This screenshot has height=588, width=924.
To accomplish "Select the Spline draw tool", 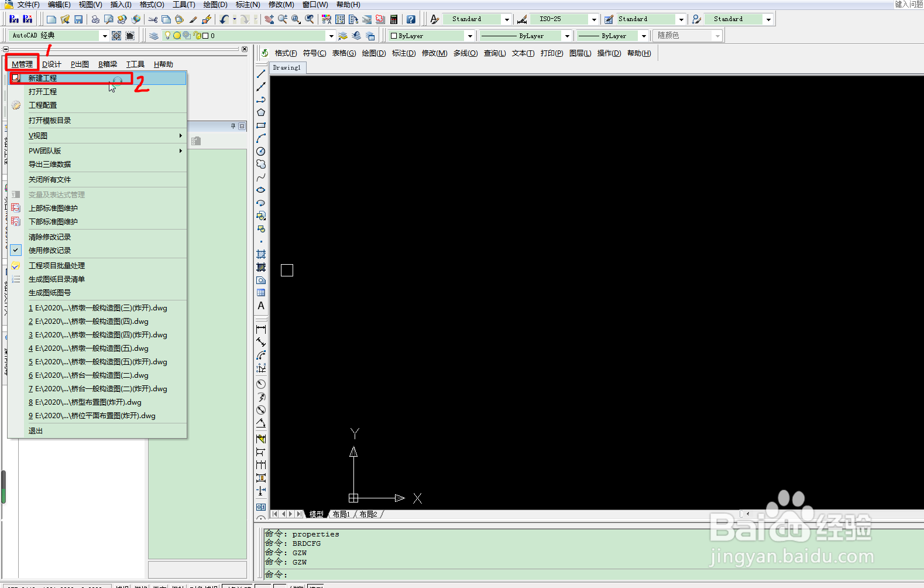I will tap(261, 177).
